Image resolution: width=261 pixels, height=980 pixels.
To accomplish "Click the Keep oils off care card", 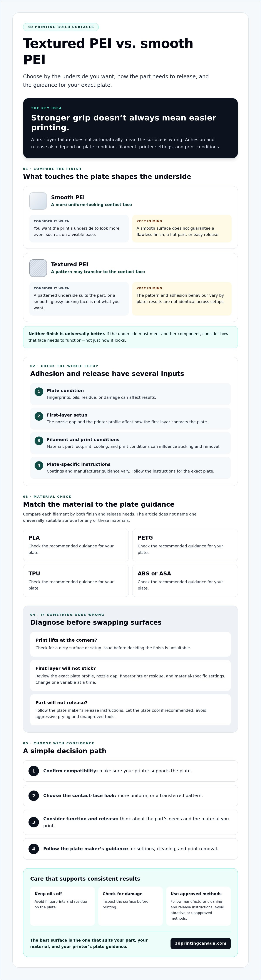I will pos(62,906).
